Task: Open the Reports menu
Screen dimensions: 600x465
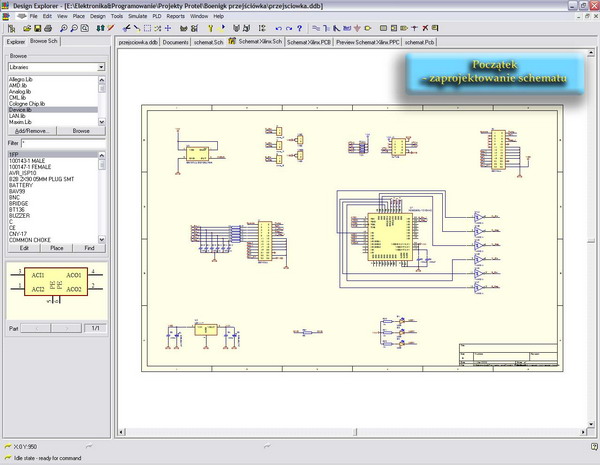Action: (x=176, y=16)
